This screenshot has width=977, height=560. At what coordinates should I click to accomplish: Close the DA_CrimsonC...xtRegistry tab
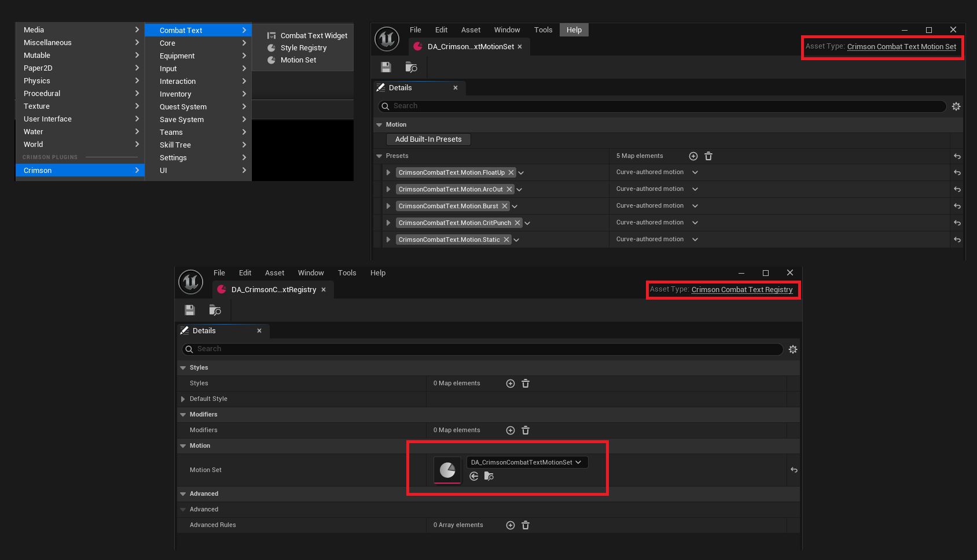(x=324, y=290)
